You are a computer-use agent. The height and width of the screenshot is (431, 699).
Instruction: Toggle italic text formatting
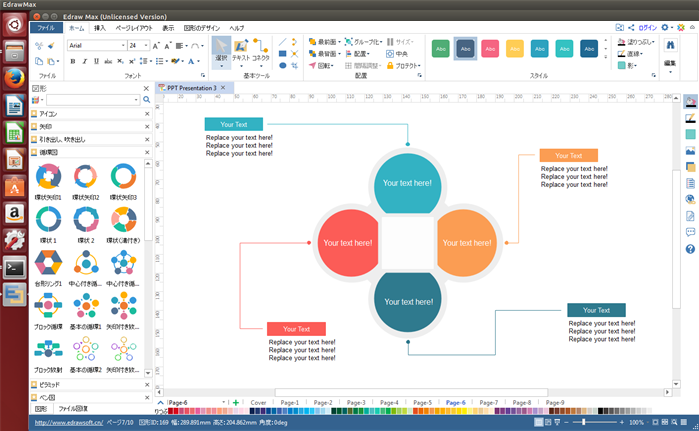(x=85, y=62)
